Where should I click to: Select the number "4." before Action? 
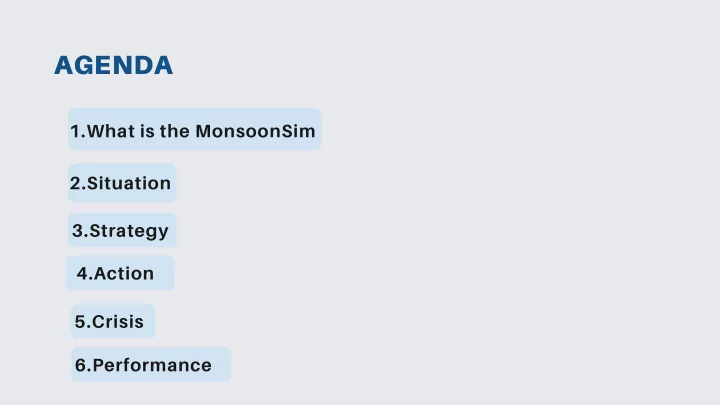85,274
